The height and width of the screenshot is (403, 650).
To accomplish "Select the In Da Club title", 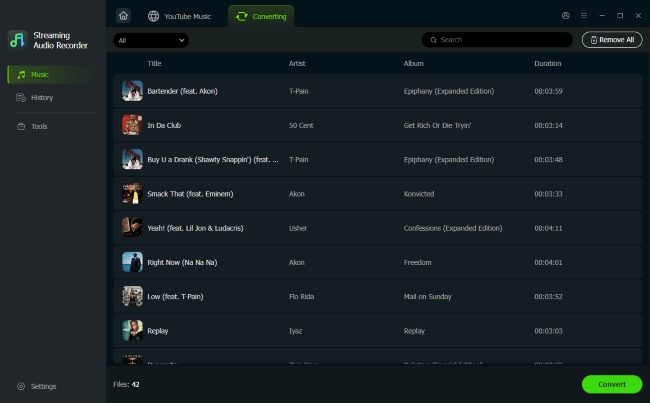I will [164, 125].
